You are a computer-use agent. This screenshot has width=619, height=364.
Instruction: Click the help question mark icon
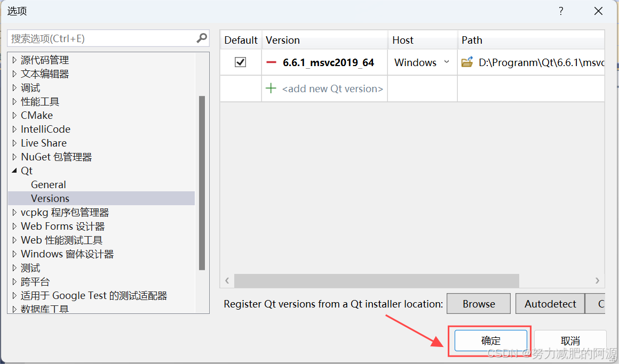coord(561,11)
